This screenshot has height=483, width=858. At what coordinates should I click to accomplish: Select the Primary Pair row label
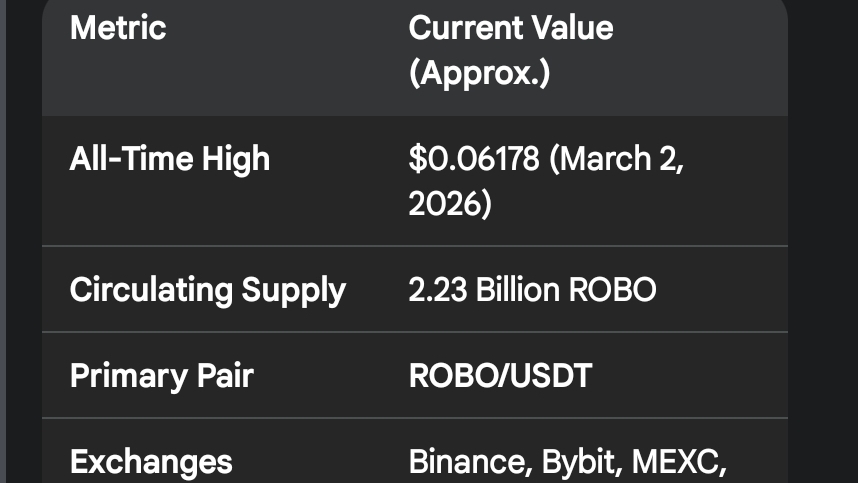161,376
